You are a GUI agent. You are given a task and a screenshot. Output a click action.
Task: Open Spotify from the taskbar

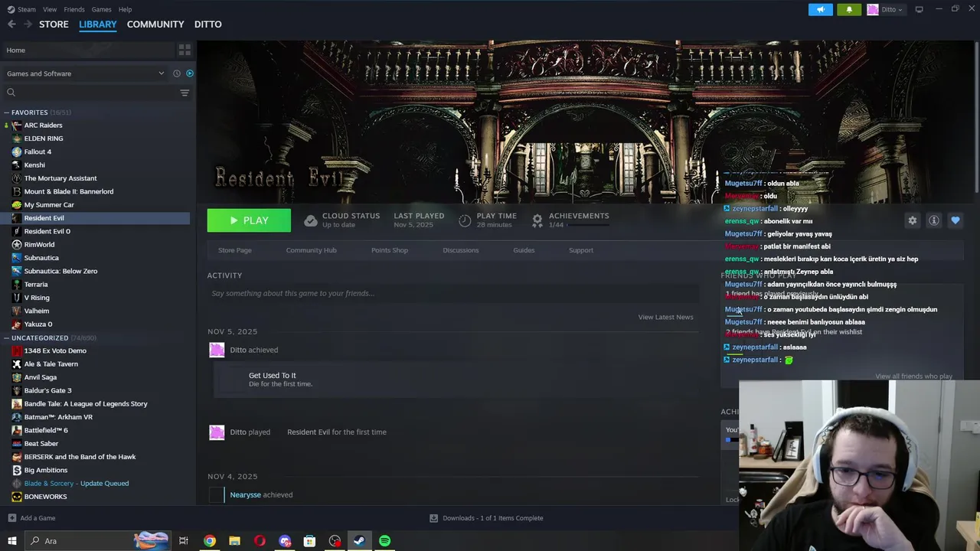pos(385,541)
